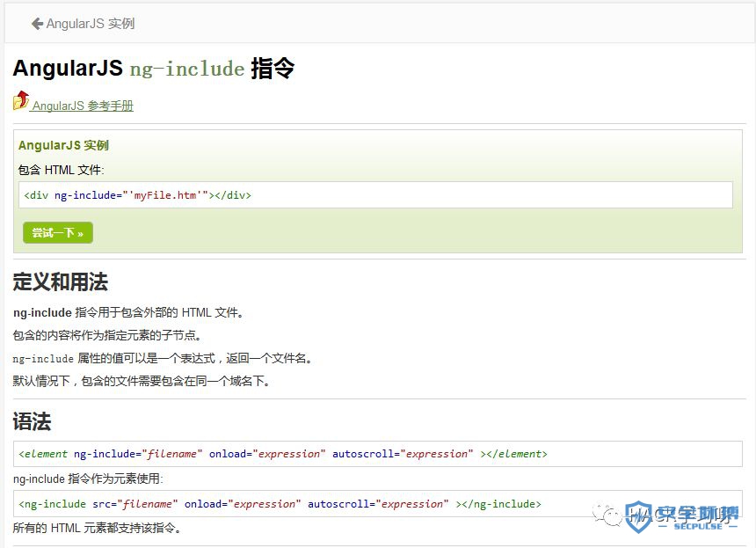The image size is (756, 548).
Task: Click the 定义和用法 section heading
Action: (x=60, y=282)
